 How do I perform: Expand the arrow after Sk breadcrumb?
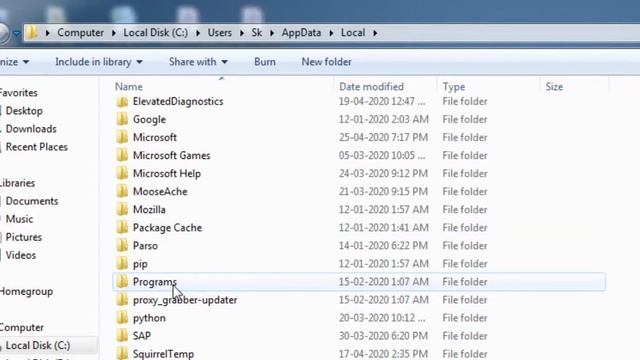pos(272,33)
